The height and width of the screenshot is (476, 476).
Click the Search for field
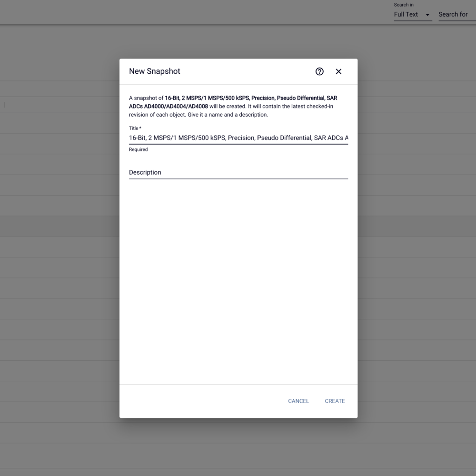(x=457, y=15)
